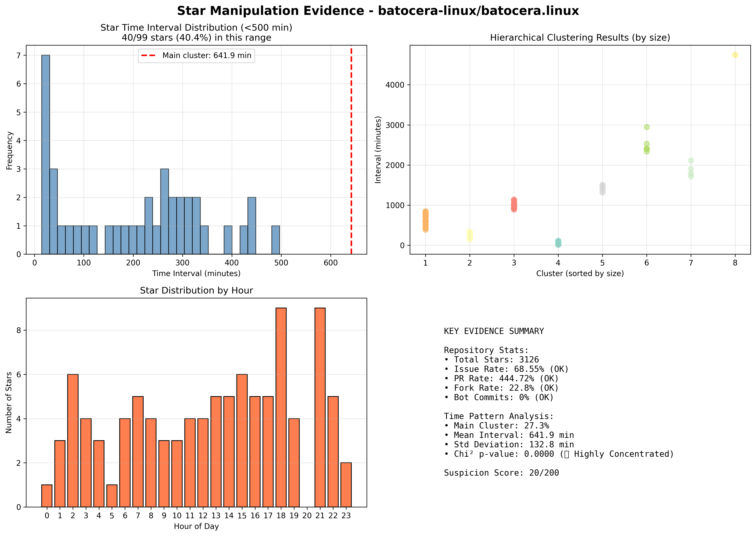This screenshot has height=536, width=756.
Task: Click the 'PR Rate: 444.72% (OK)' line
Action: pos(501,379)
